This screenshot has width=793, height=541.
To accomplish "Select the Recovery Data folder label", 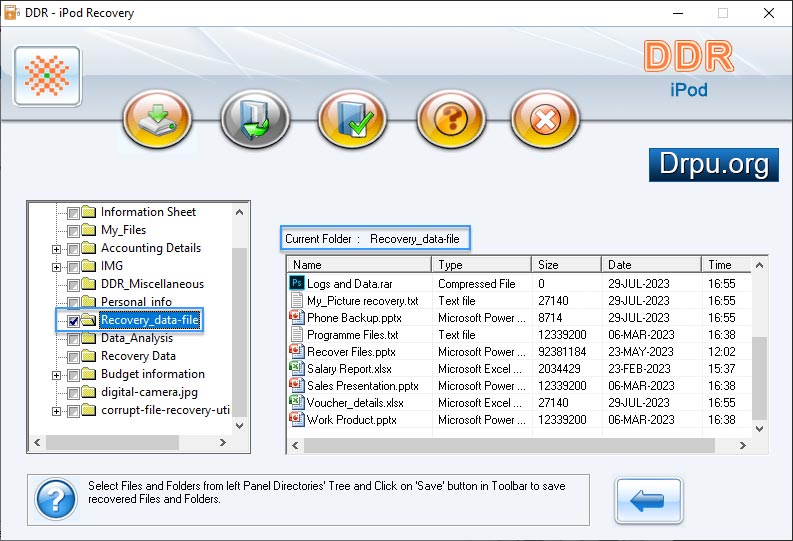I will click(138, 356).
